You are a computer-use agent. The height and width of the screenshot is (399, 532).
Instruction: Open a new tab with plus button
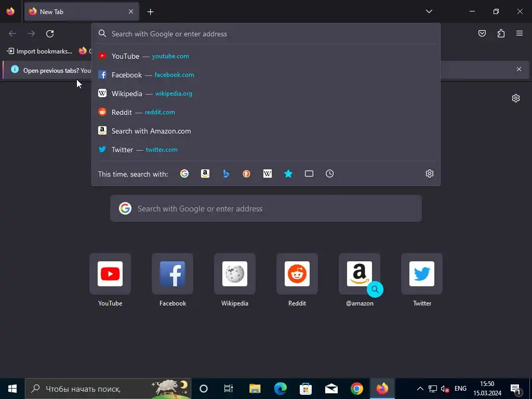pos(150,12)
